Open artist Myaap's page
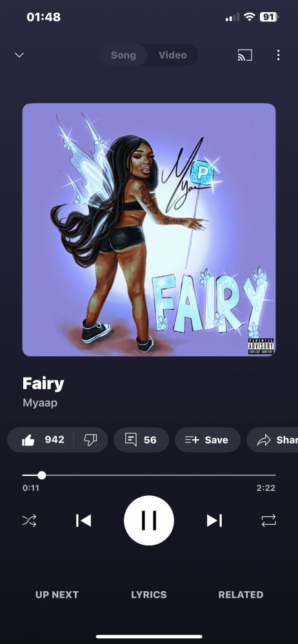This screenshot has width=298, height=644. [40, 403]
